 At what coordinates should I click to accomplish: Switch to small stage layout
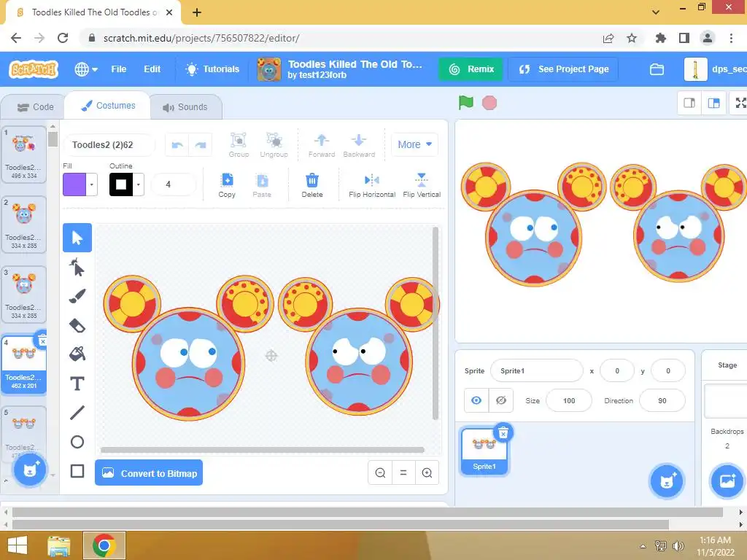point(689,103)
